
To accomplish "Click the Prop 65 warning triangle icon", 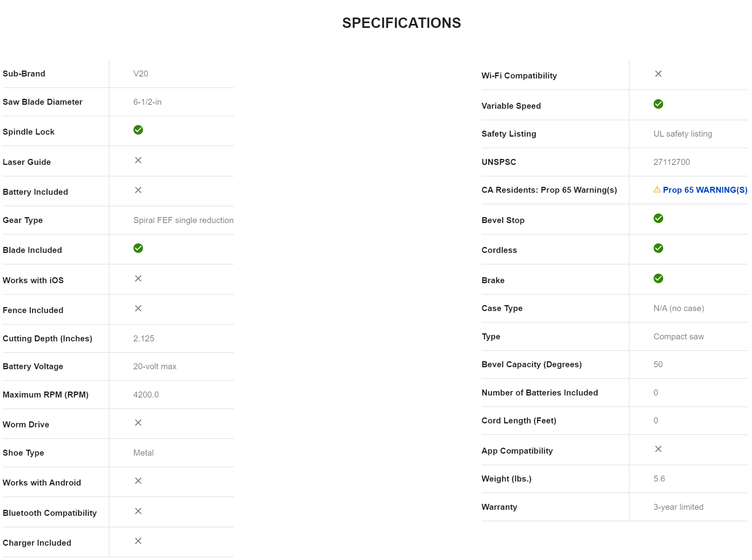I will tap(657, 190).
